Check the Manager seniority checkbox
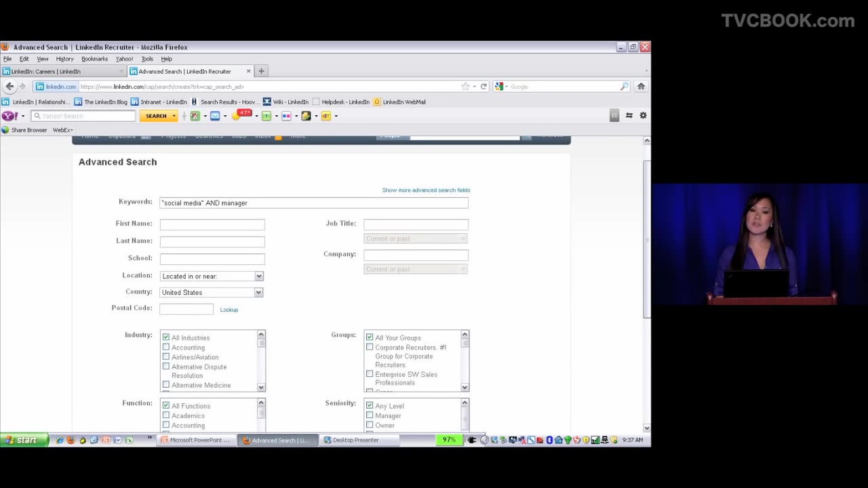The width and height of the screenshot is (868, 488). (370, 415)
